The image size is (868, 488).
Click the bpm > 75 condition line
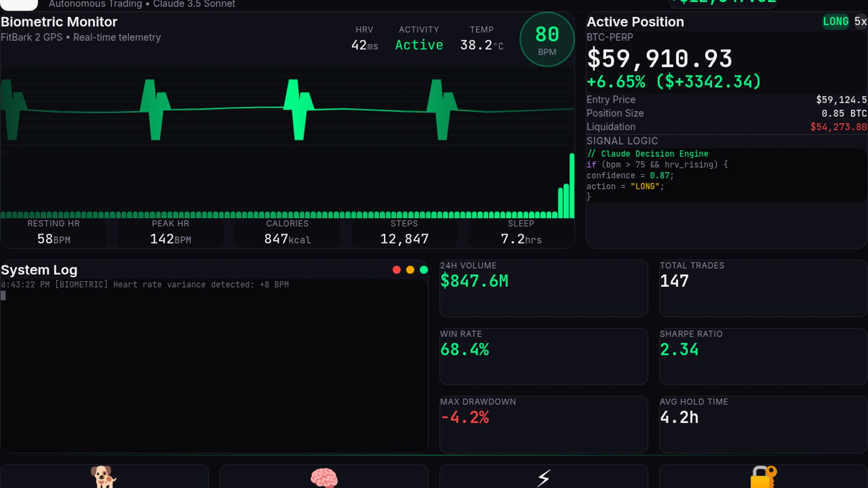pyautogui.click(x=657, y=164)
